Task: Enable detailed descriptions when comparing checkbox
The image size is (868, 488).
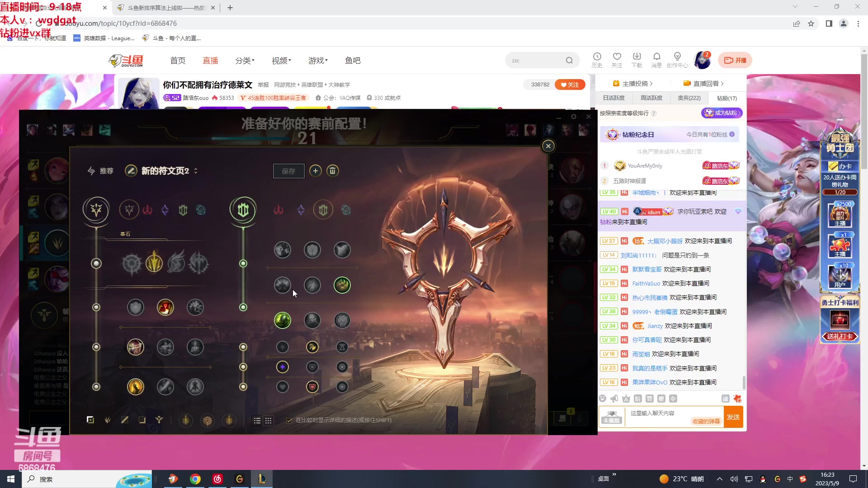Action: (289, 420)
